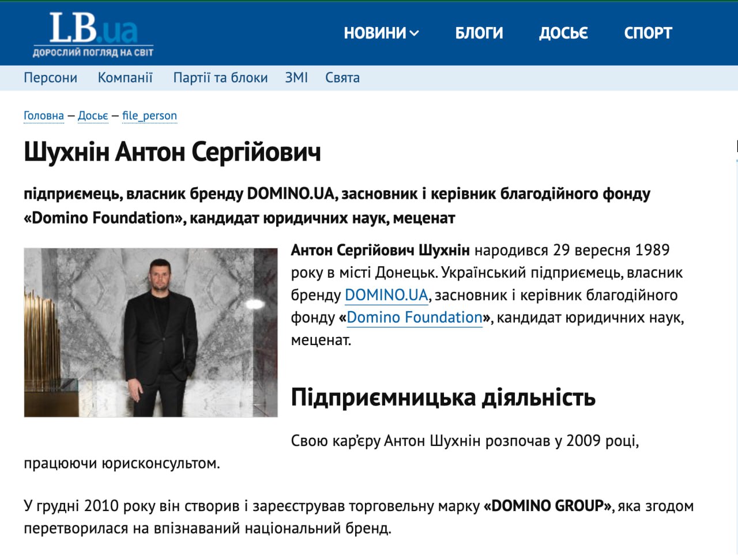
Task: Select the ЗМІ tab
Action: pyautogui.click(x=296, y=78)
